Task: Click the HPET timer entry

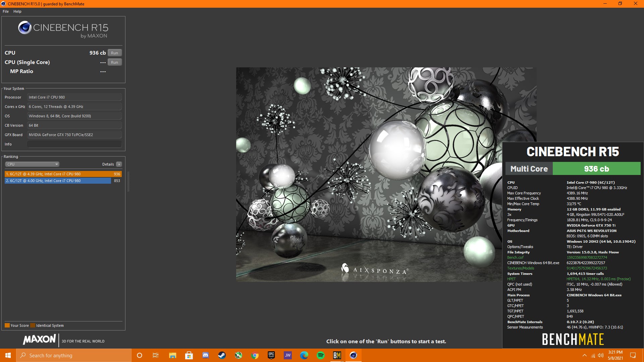Action: coord(512,279)
